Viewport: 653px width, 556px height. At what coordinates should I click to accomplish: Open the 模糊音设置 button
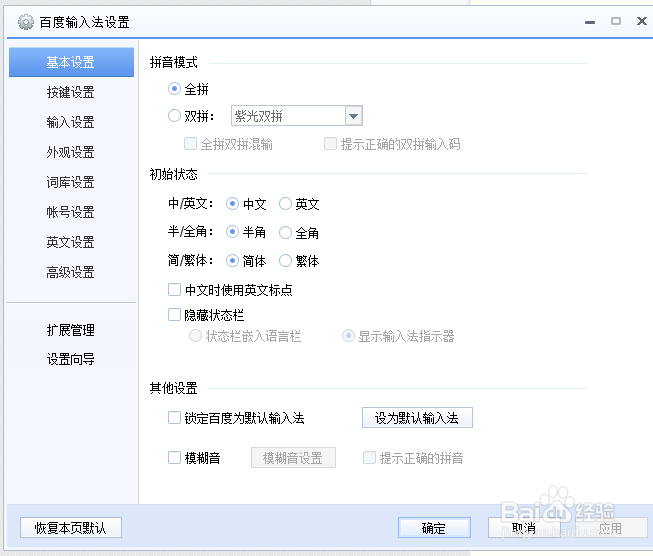click(293, 458)
